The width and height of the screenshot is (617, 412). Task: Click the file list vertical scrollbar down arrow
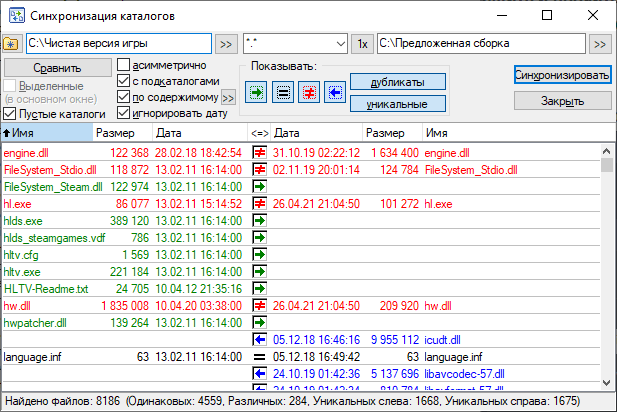(x=606, y=386)
